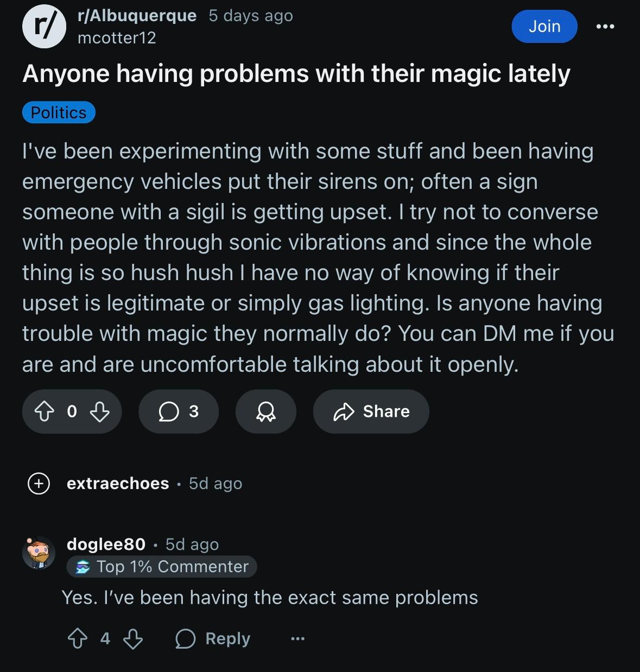Upvote the magic problems post
640x672 pixels.
45,411
